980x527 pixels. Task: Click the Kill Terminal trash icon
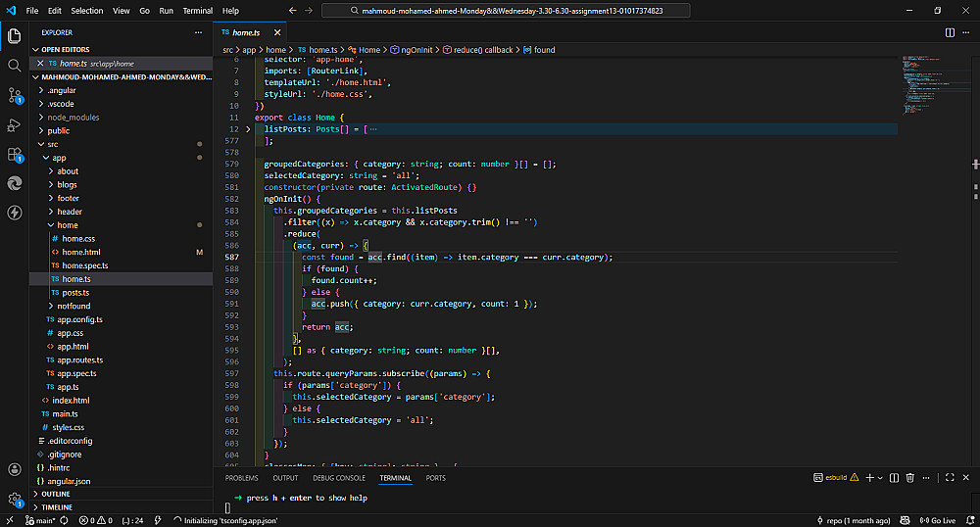[x=910, y=478]
